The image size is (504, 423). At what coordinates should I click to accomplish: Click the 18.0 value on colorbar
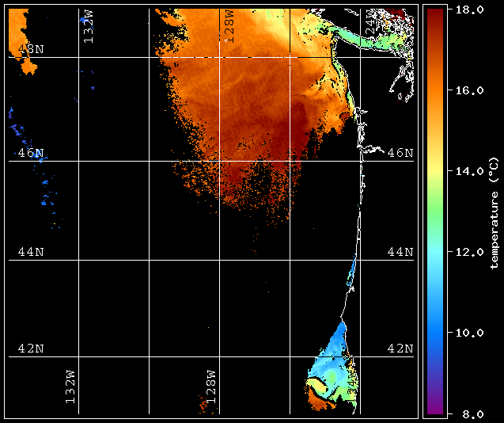(469, 10)
